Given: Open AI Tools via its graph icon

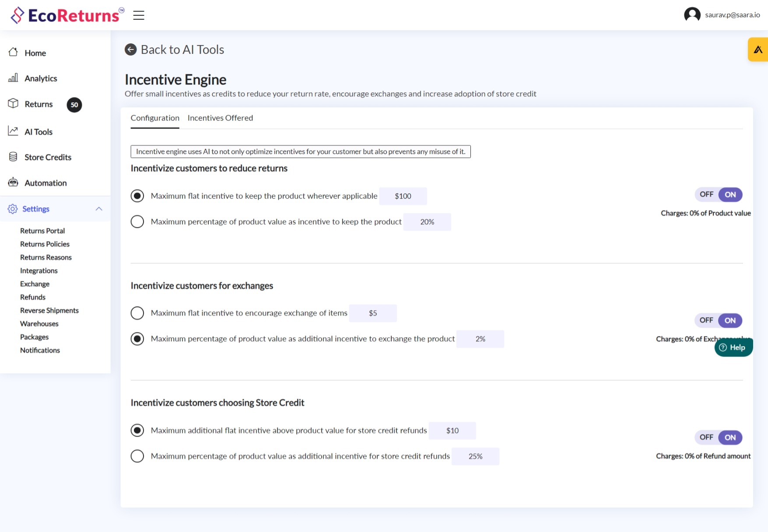Looking at the screenshot, I should click(13, 131).
